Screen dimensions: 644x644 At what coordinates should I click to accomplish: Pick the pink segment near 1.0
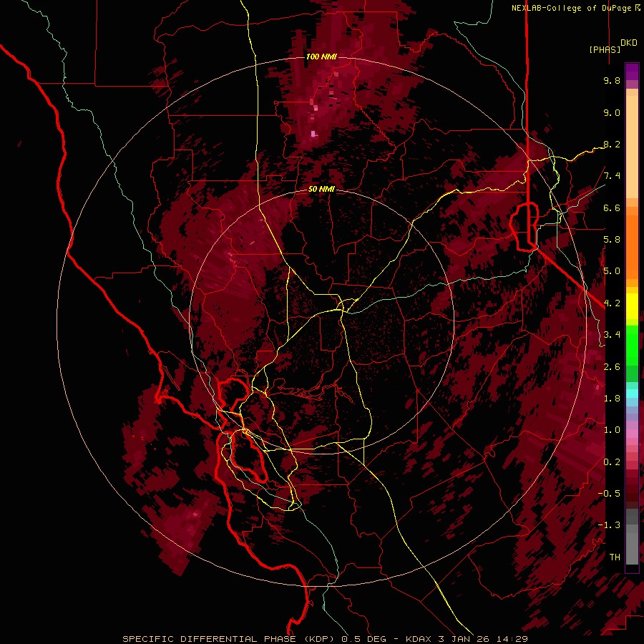coord(632,434)
